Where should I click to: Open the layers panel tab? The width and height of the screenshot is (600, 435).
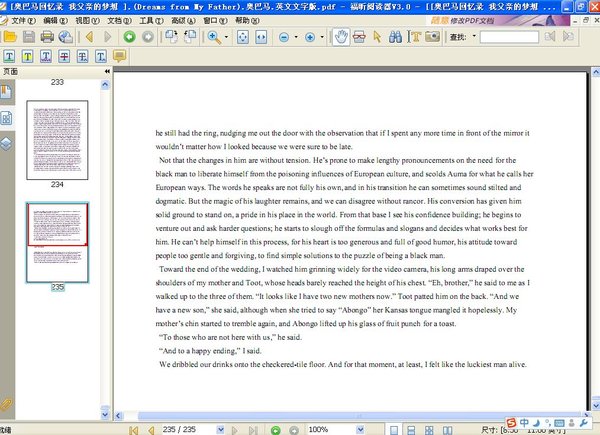[x=7, y=144]
